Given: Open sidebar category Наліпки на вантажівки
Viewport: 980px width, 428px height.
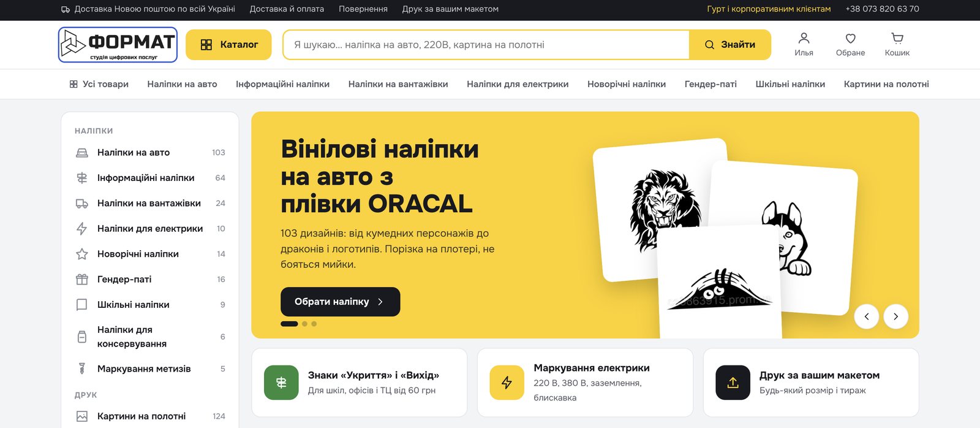Looking at the screenshot, I should tap(150, 203).
